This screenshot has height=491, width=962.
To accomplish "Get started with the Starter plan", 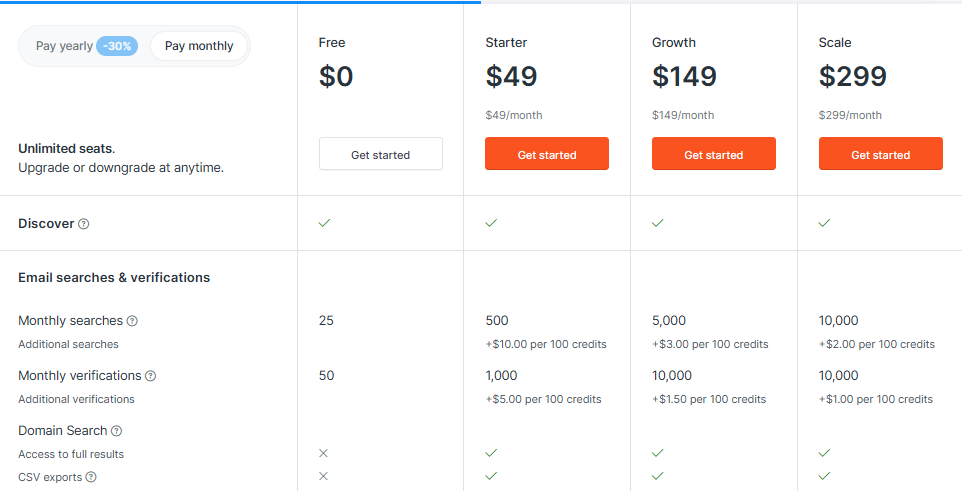I will 547,153.
